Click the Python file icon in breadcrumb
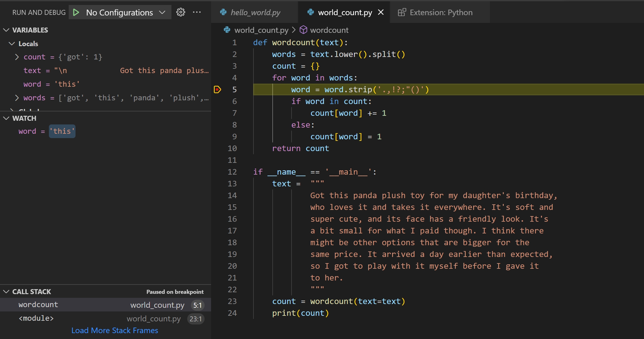The width and height of the screenshot is (644, 339). [227, 30]
